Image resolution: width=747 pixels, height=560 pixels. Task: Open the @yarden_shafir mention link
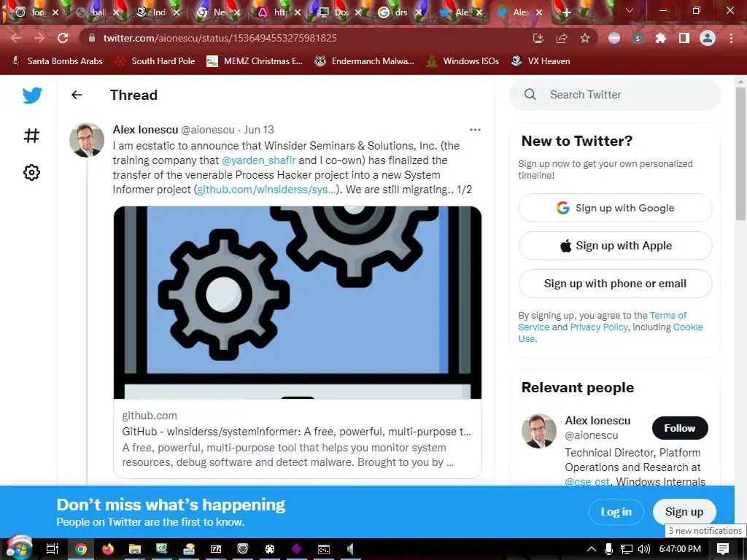point(259,160)
